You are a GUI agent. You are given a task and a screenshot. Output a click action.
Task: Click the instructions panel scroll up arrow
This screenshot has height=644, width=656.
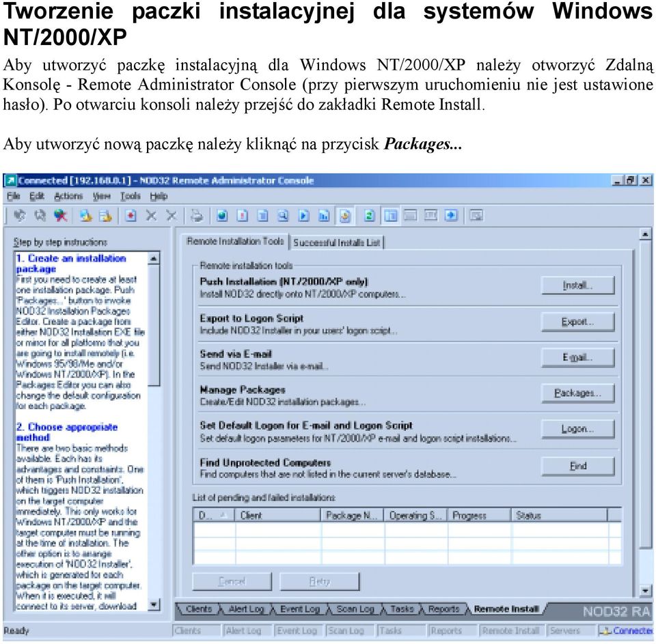(154, 259)
